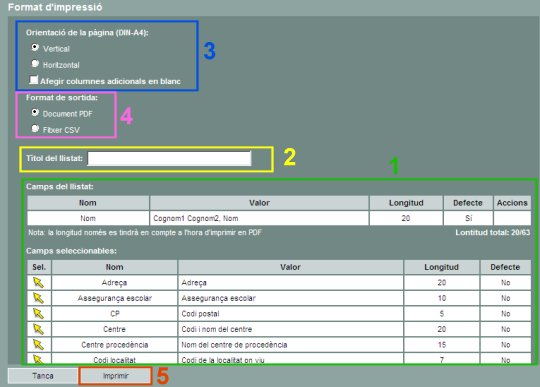This screenshot has height=387, width=540.
Task: Enable Afegir columnes adicionals en blanc
Action: click(34, 80)
